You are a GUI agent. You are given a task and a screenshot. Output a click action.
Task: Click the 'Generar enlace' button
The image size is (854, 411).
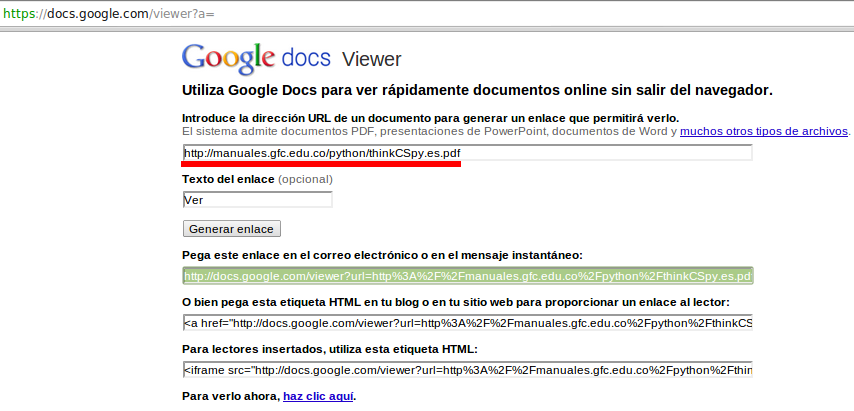pyautogui.click(x=232, y=229)
